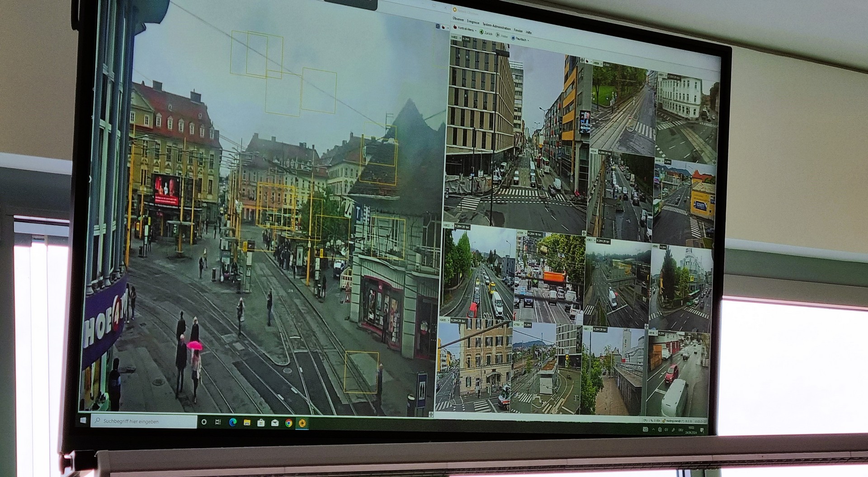Click the orange Observer app taskbar icon
Image resolution: width=868 pixels, height=477 pixels.
click(x=302, y=423)
